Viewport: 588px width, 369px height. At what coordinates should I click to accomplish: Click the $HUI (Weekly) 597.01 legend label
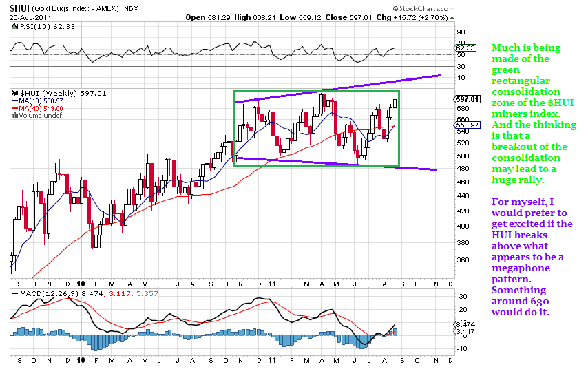[x=63, y=93]
